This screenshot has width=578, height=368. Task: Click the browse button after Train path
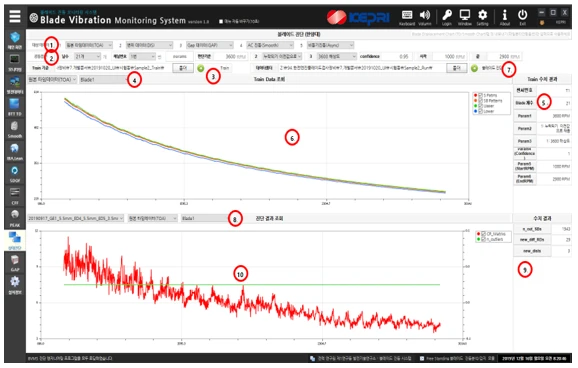(x=183, y=68)
